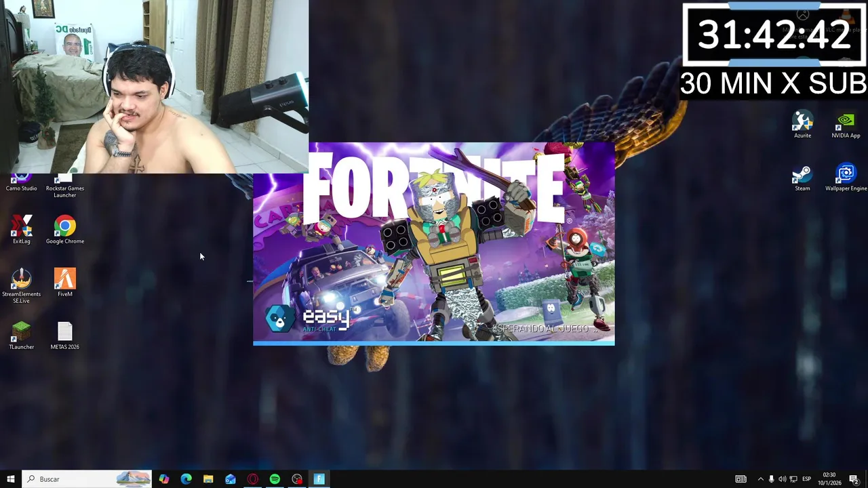Open Spotify from the taskbar
The image size is (868, 488).
click(x=275, y=479)
